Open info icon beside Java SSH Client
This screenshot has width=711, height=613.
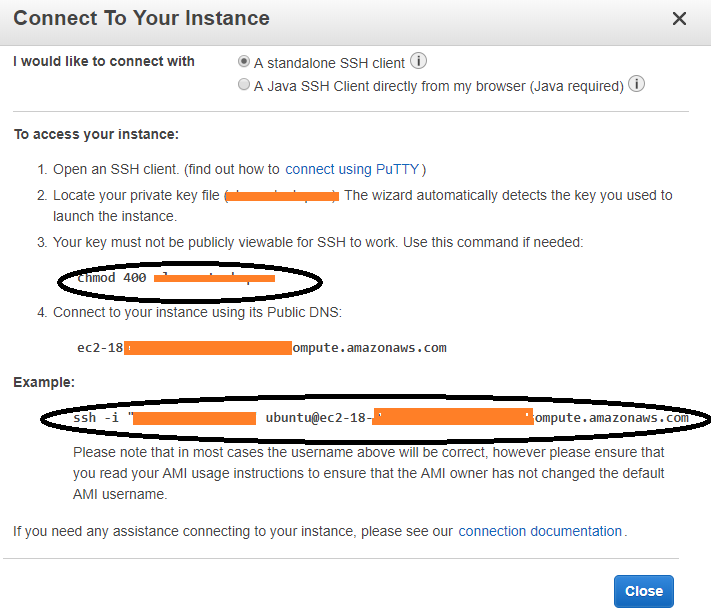(636, 84)
